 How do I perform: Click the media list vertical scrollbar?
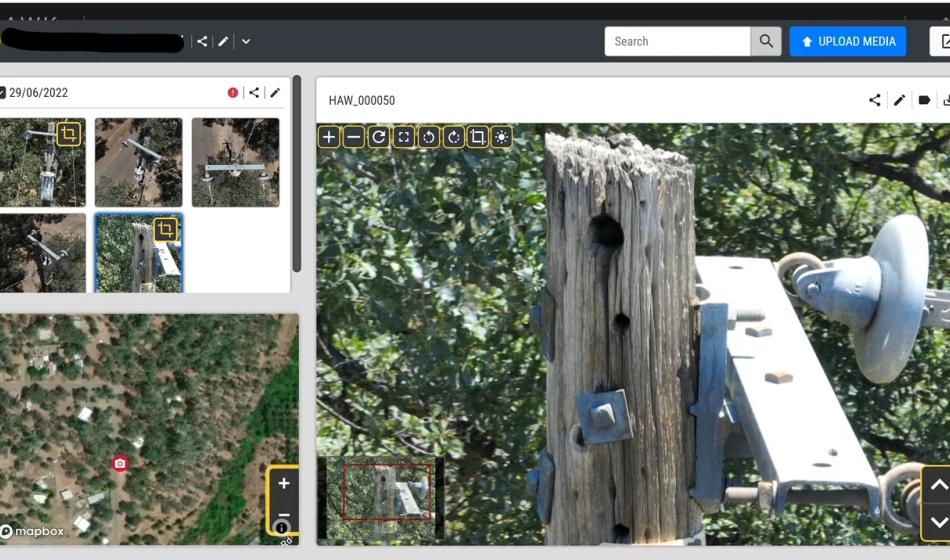tap(296, 175)
